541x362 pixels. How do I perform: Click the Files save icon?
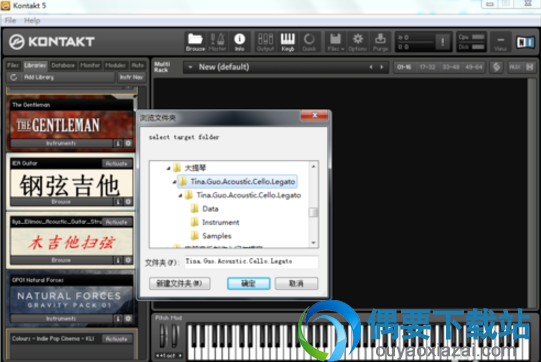coord(335,42)
